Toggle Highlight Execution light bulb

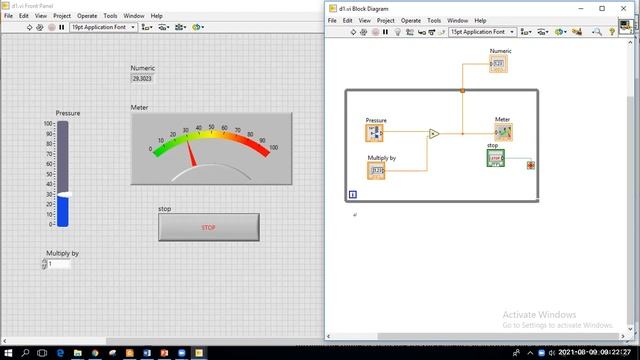[x=398, y=32]
